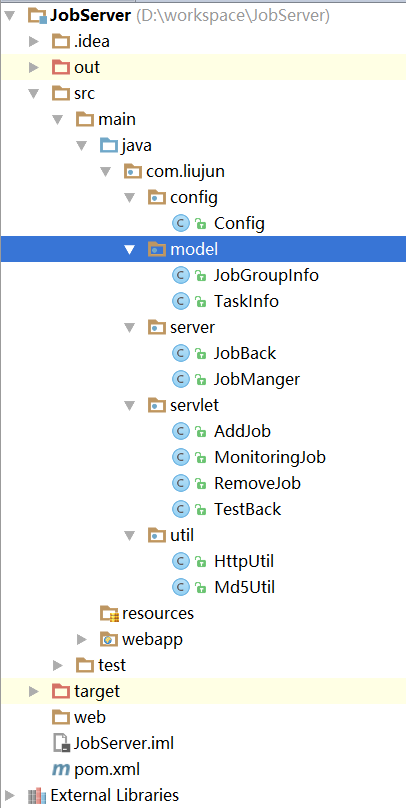Collapse the java source folder arrow

click(x=81, y=146)
